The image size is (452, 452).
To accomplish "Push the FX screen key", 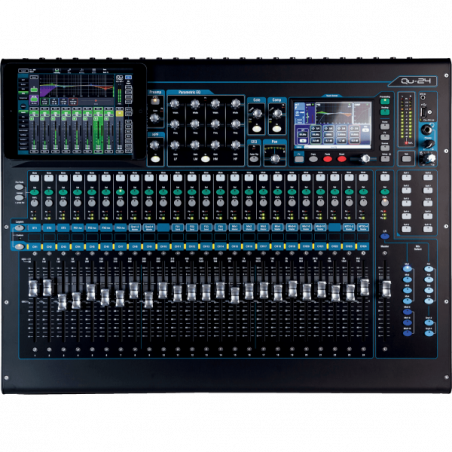I will [x=385, y=137].
